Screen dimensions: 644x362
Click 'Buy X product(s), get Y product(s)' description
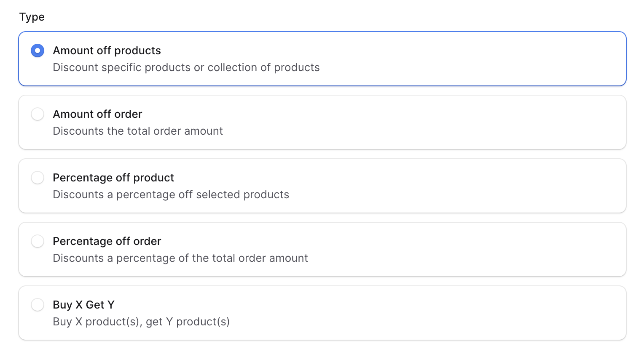141,322
